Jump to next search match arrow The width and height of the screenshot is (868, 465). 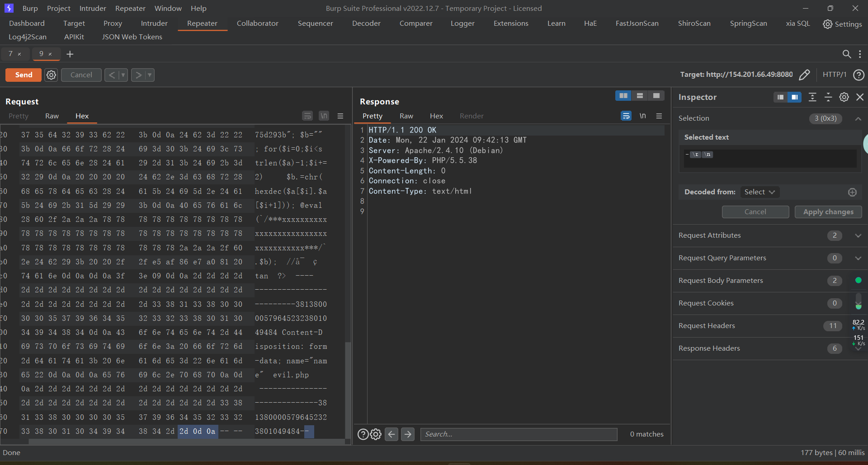coord(408,434)
